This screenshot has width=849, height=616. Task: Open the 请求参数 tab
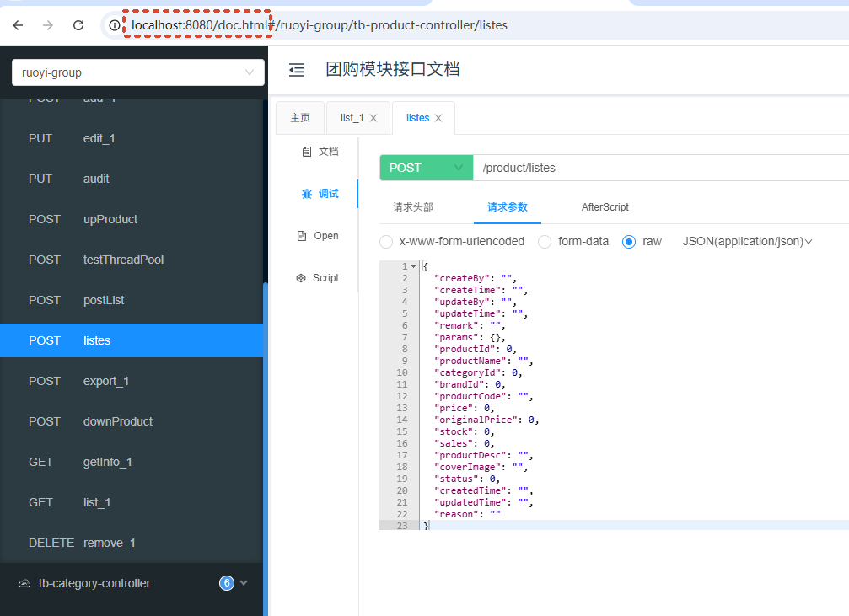[508, 207]
